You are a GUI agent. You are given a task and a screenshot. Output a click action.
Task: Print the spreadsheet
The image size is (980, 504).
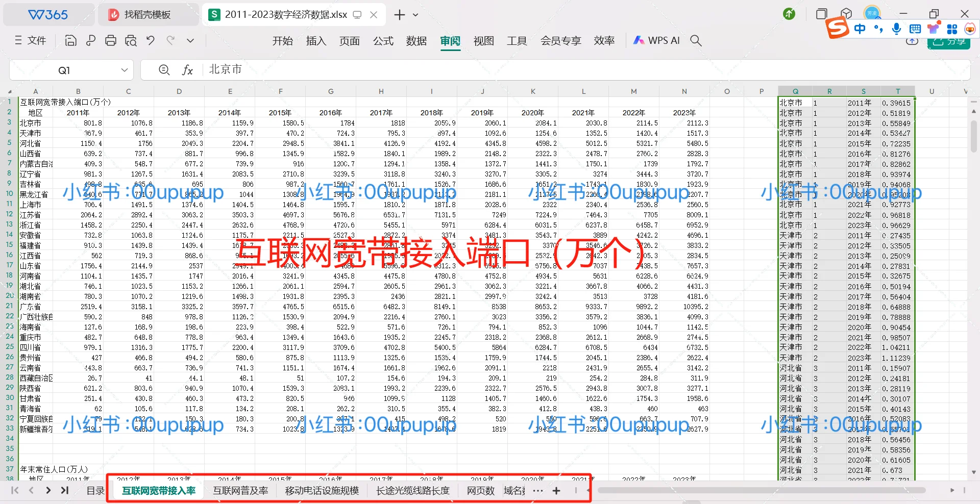pos(111,40)
